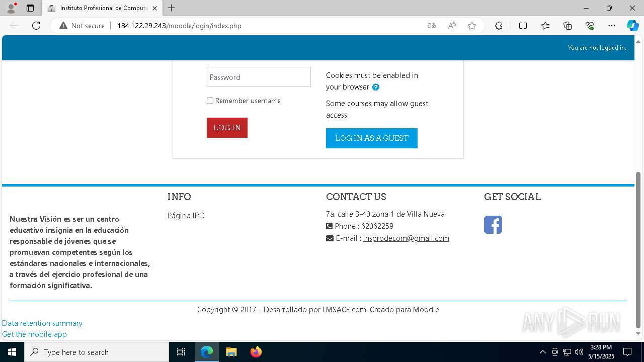Open the translate page icon

tap(432, 26)
